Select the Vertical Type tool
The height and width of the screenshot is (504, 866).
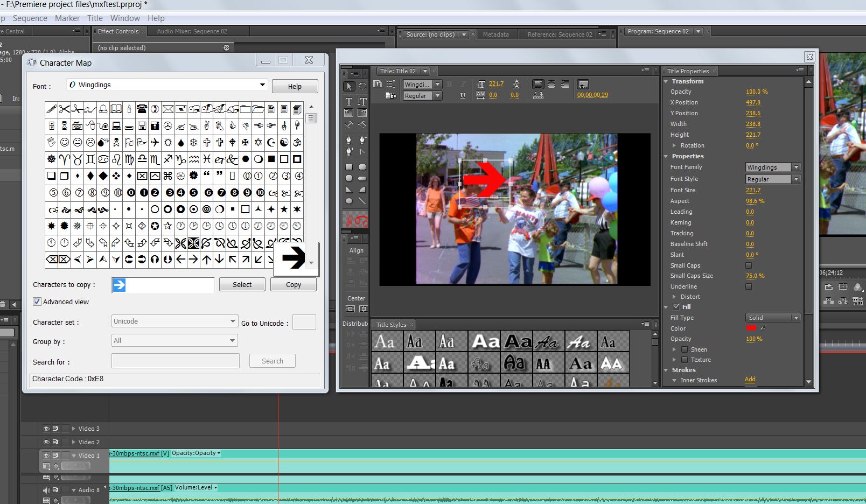pyautogui.click(x=362, y=101)
